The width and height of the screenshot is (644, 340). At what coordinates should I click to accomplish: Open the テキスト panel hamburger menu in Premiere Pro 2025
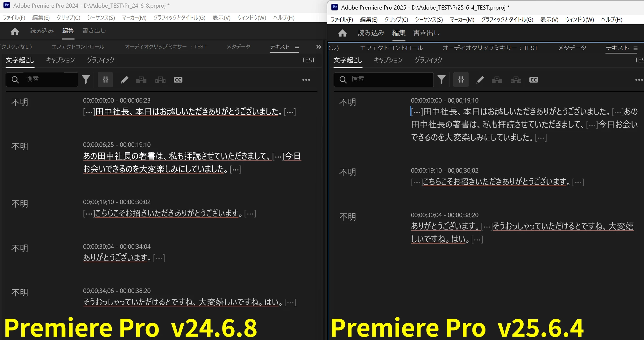pos(635,48)
